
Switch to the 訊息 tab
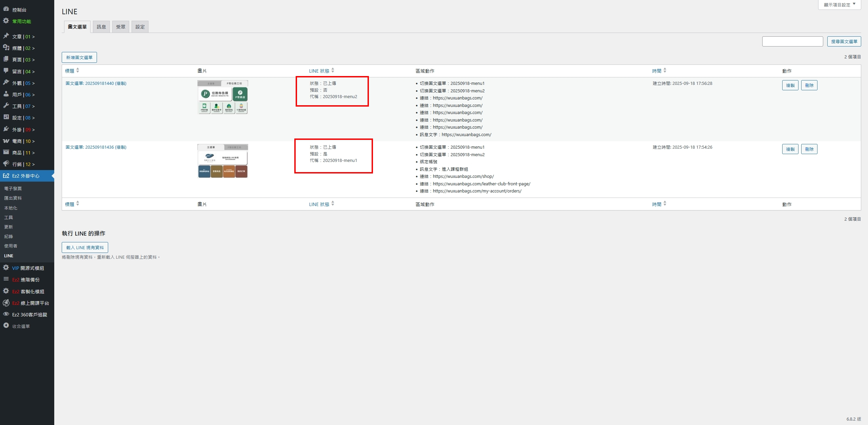pyautogui.click(x=101, y=27)
